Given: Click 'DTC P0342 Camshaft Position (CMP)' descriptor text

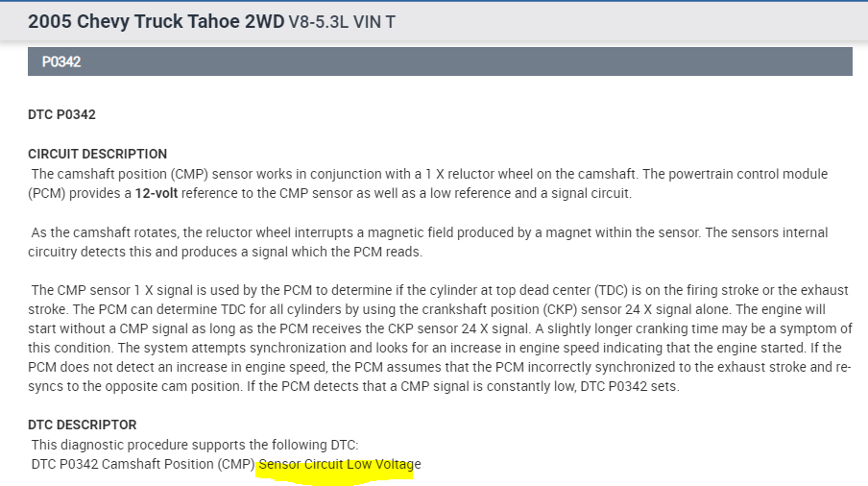Looking at the screenshot, I should (x=143, y=465).
